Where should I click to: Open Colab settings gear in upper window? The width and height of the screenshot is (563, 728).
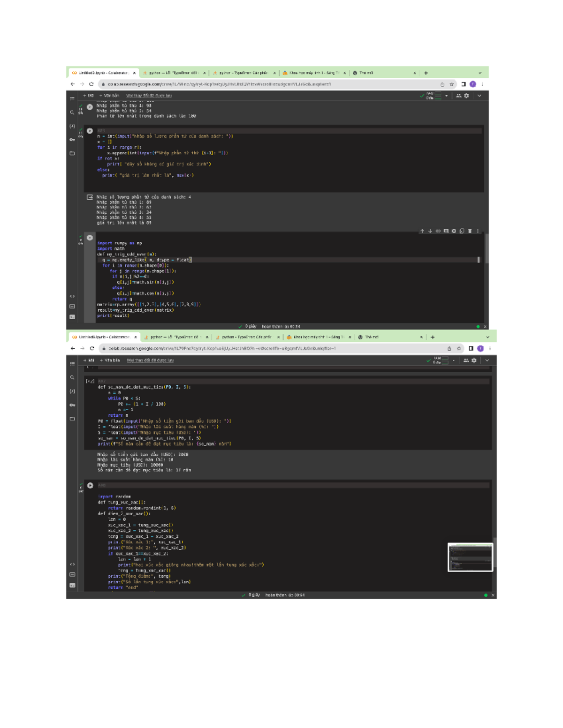coord(466,96)
